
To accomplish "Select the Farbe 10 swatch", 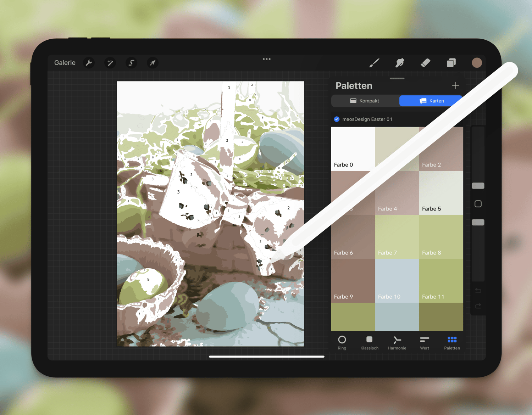I will point(397,281).
